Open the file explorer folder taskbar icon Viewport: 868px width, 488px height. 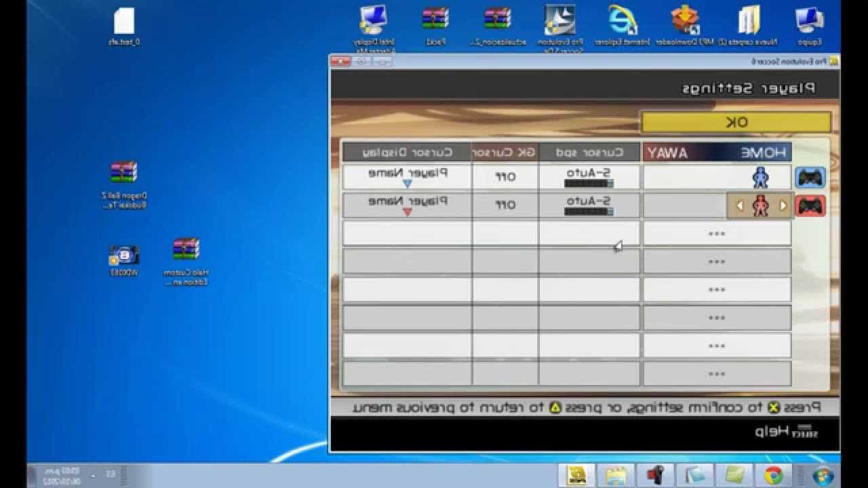617,475
